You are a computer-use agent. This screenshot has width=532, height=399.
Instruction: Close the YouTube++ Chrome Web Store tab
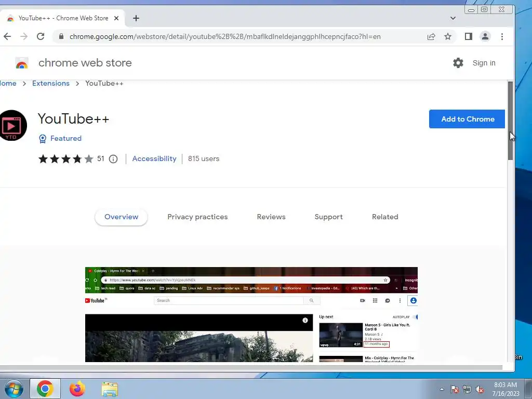[x=116, y=18]
